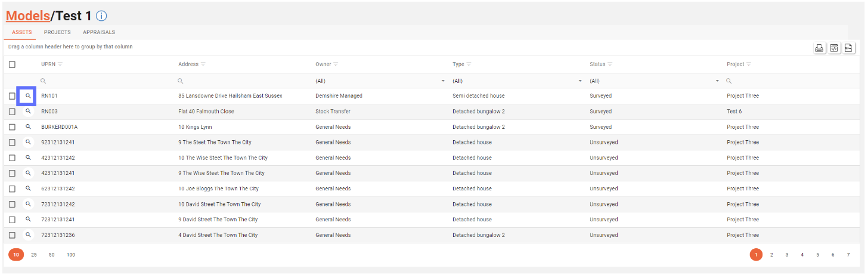Image resolution: width=868 pixels, height=278 pixels.
Task: Open the filter icon on the Address header
Action: click(x=203, y=64)
